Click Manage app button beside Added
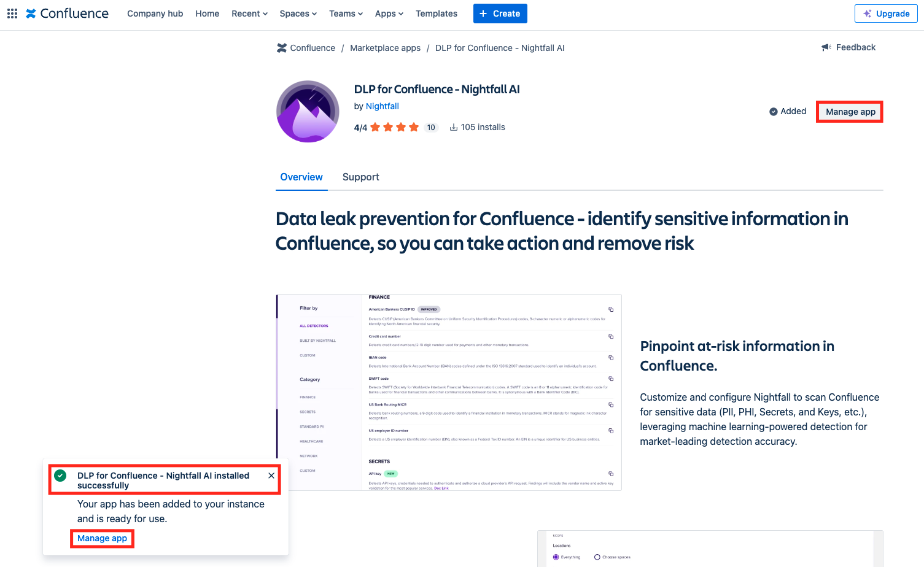924x567 pixels. (850, 112)
